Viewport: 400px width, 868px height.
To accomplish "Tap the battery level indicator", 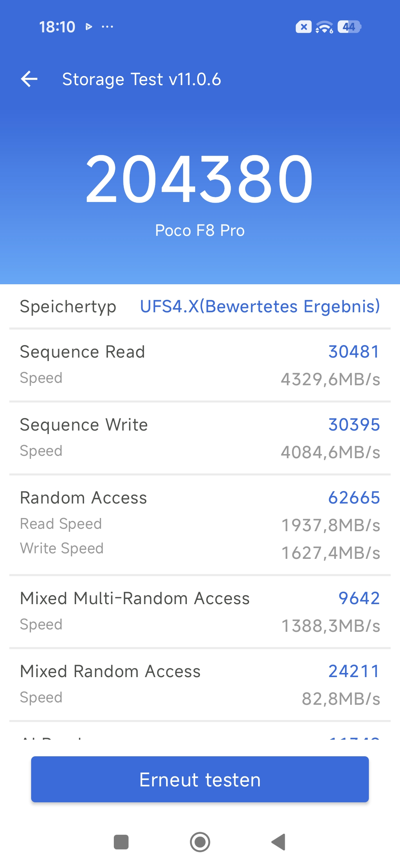I will pos(349,27).
